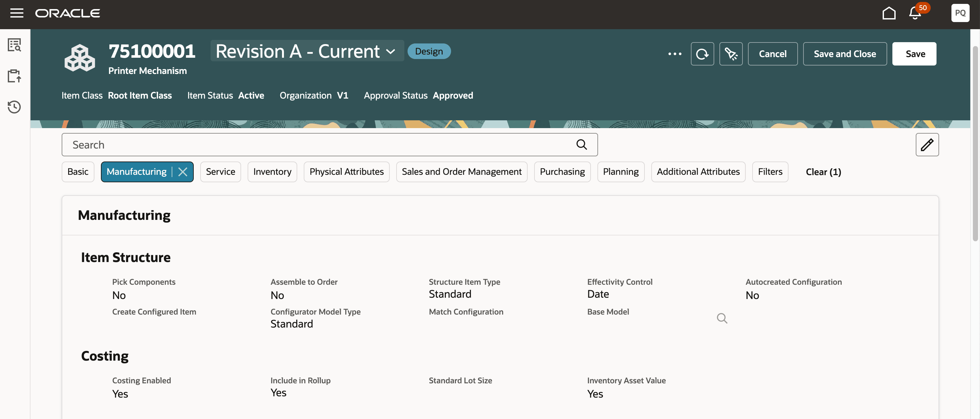Open the audit trail sidebar icon

pyautogui.click(x=14, y=44)
